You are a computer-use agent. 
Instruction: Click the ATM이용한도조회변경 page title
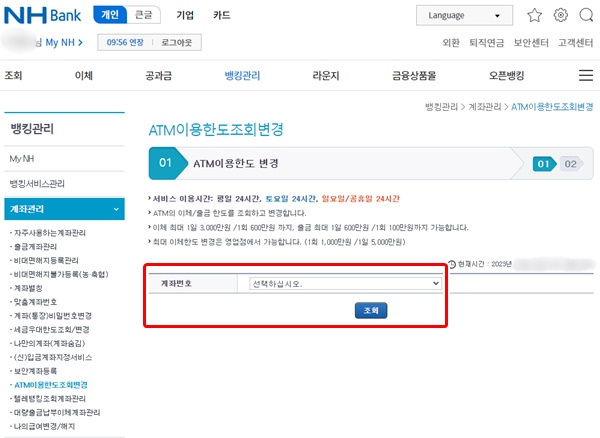[216, 130]
